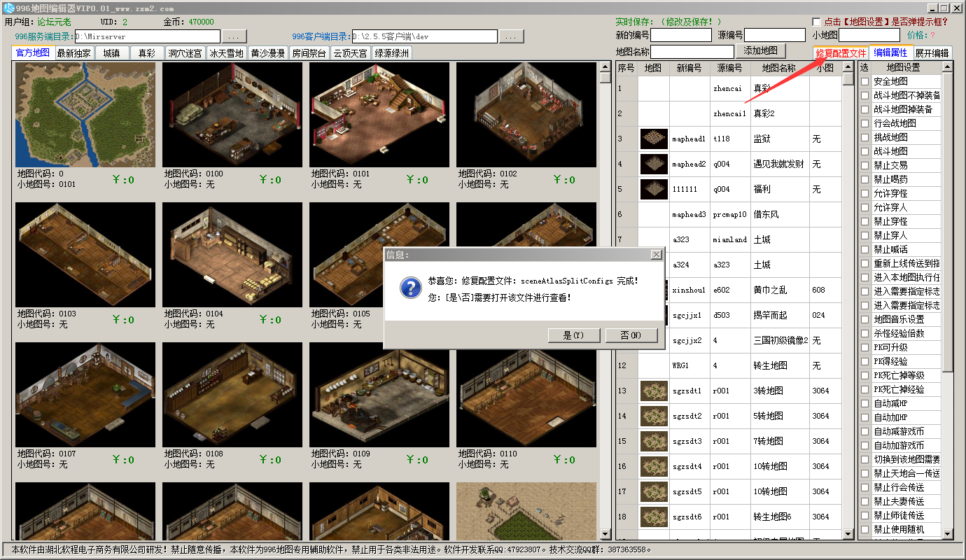Click the map image in the maphead1 row
Screen dimensions: 966x560
tap(654, 139)
